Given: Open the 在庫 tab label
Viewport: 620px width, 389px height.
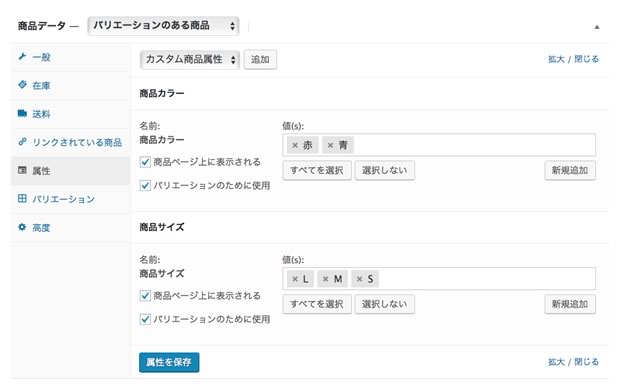Looking at the screenshot, I should point(41,85).
